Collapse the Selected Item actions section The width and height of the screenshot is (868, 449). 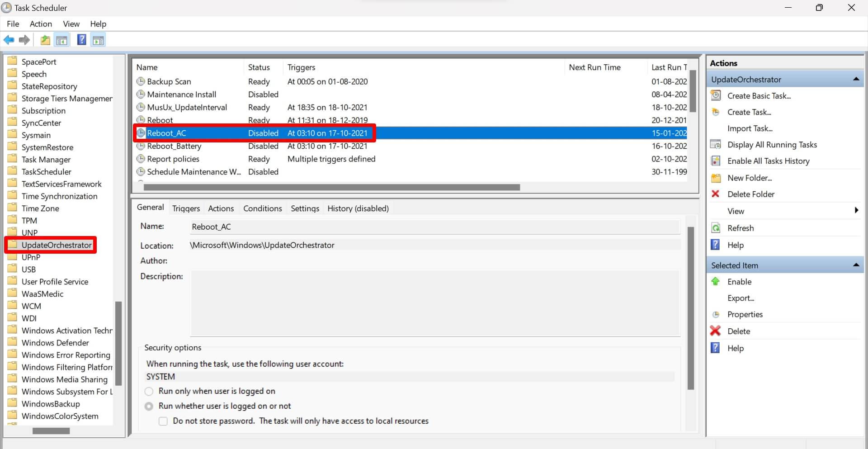(856, 265)
